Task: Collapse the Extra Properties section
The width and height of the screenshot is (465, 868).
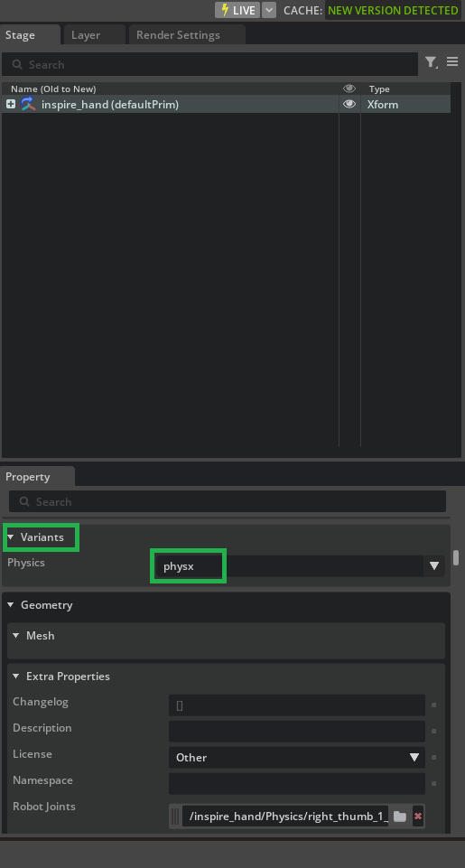Action: tap(16, 676)
